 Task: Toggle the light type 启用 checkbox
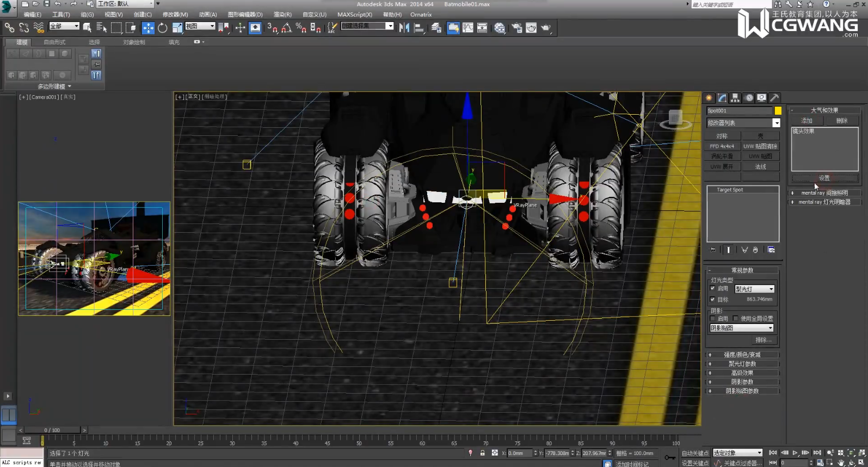712,288
